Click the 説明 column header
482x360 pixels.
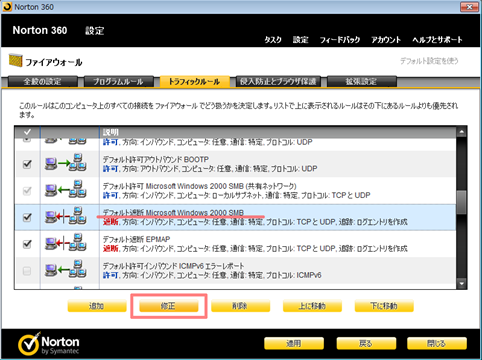111,132
